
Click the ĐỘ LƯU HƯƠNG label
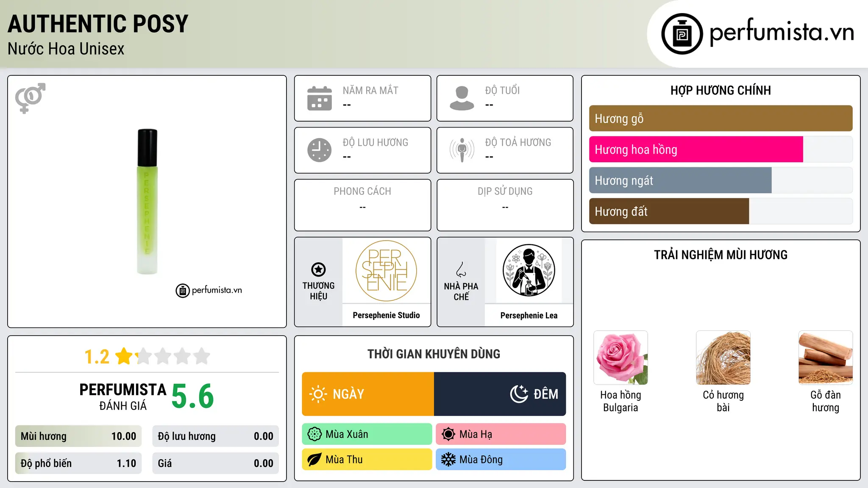pos(376,143)
